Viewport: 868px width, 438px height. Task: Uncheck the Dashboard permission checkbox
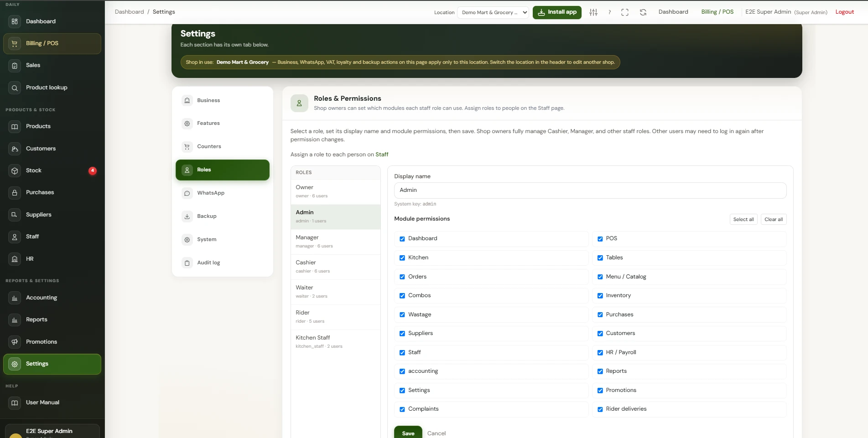click(x=402, y=239)
